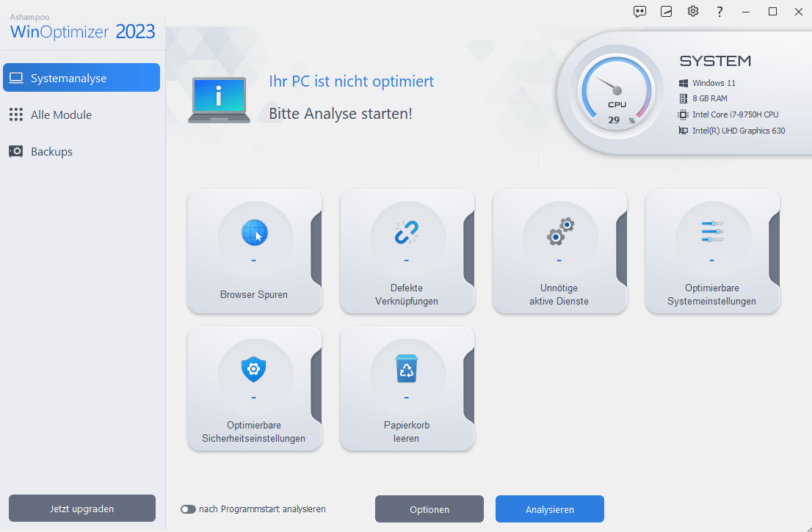Image resolution: width=812 pixels, height=532 pixels.
Task: Click the skin switcher icon in the title bar
Action: click(667, 12)
